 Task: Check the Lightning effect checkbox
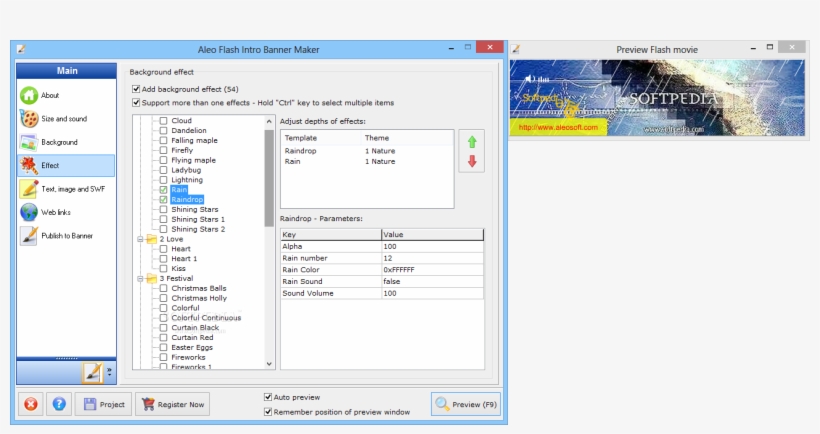click(x=163, y=180)
